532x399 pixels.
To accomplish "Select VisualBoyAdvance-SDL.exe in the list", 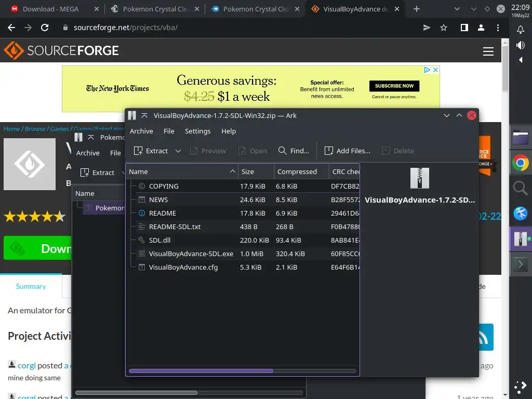I will [243, 254].
